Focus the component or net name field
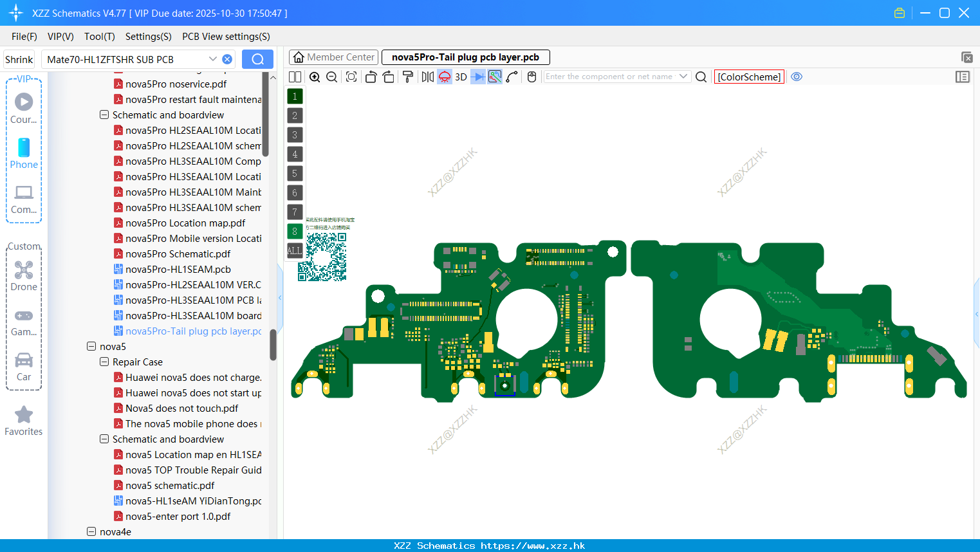This screenshot has height=552, width=980. click(610, 77)
